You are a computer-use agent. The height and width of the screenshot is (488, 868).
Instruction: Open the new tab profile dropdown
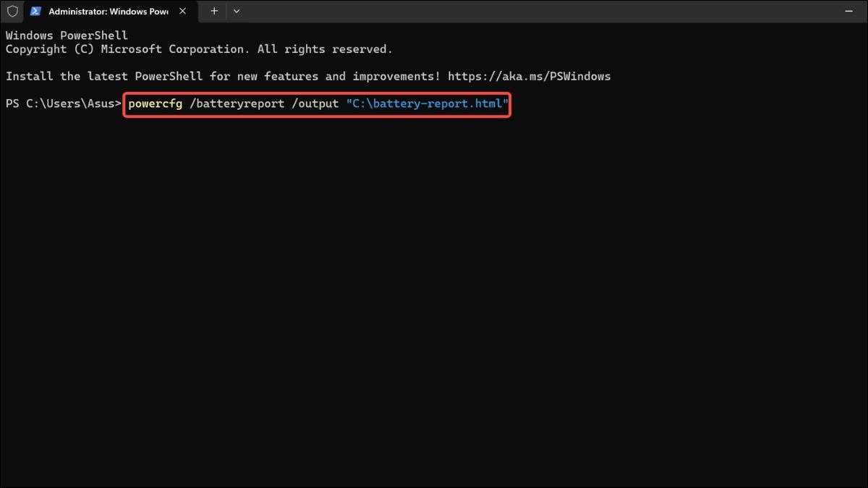(x=237, y=12)
